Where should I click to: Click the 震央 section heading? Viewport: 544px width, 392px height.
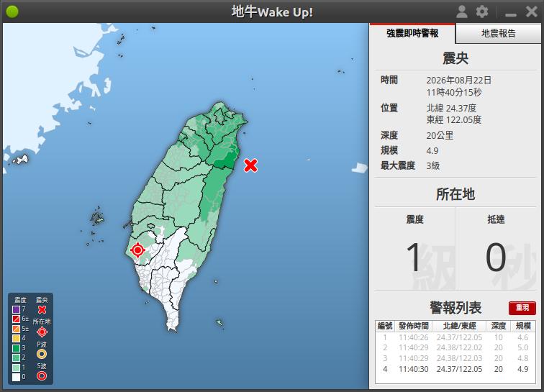coord(455,58)
